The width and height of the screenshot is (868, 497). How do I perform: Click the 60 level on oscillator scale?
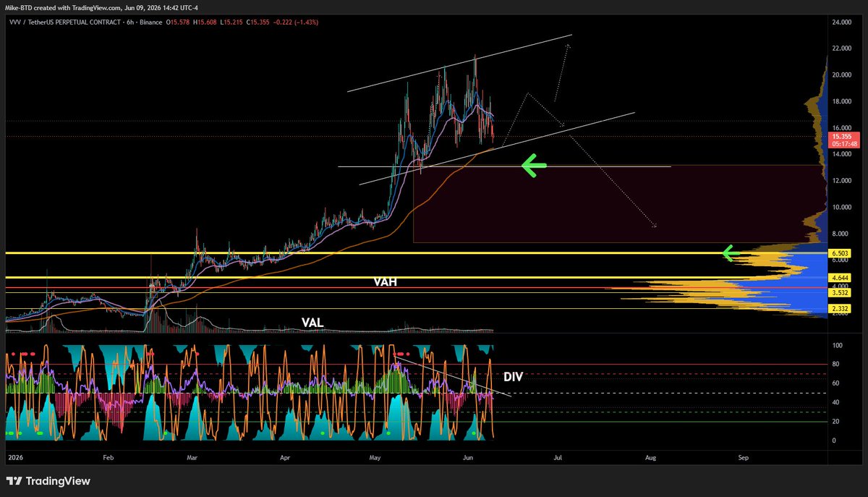tap(835, 383)
